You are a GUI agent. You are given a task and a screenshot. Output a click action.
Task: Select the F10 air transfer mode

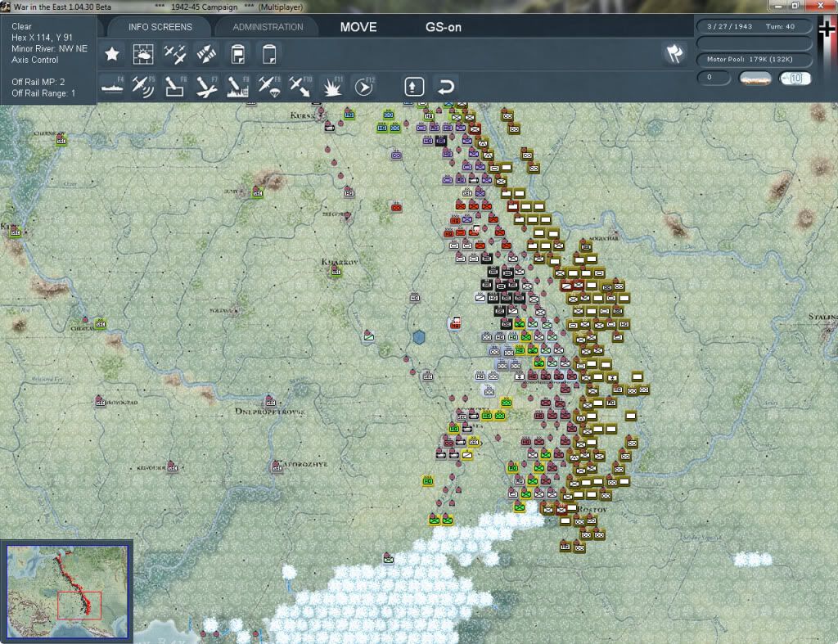pyautogui.click(x=300, y=87)
